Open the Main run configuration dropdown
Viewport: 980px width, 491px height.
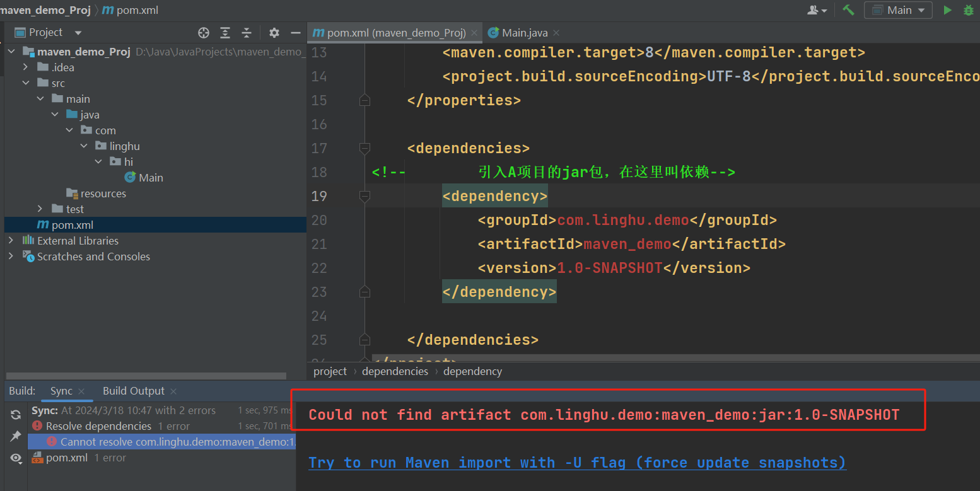tap(899, 10)
